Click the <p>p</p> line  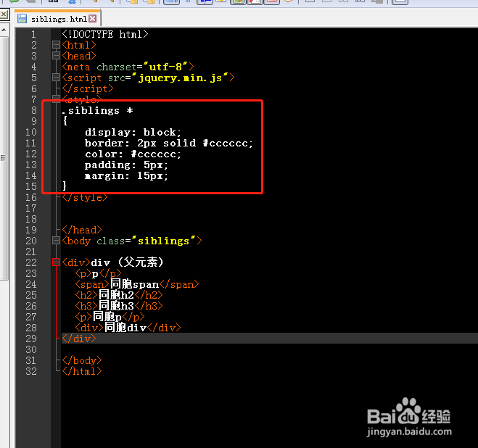coord(98,274)
